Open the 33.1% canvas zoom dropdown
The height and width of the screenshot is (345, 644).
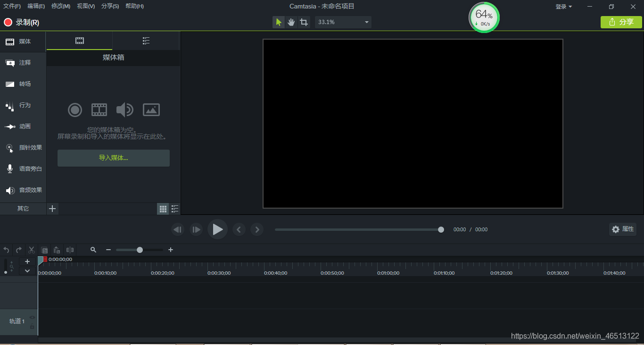(x=343, y=22)
